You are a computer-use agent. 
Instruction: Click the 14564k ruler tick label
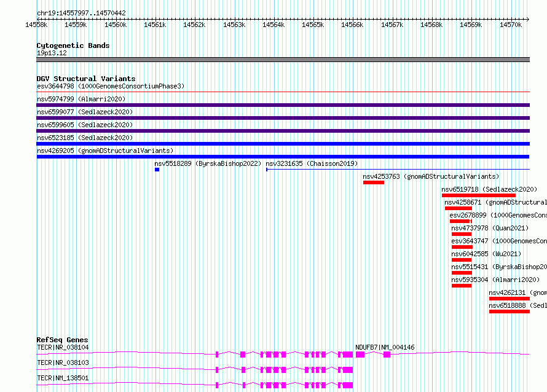(x=273, y=25)
